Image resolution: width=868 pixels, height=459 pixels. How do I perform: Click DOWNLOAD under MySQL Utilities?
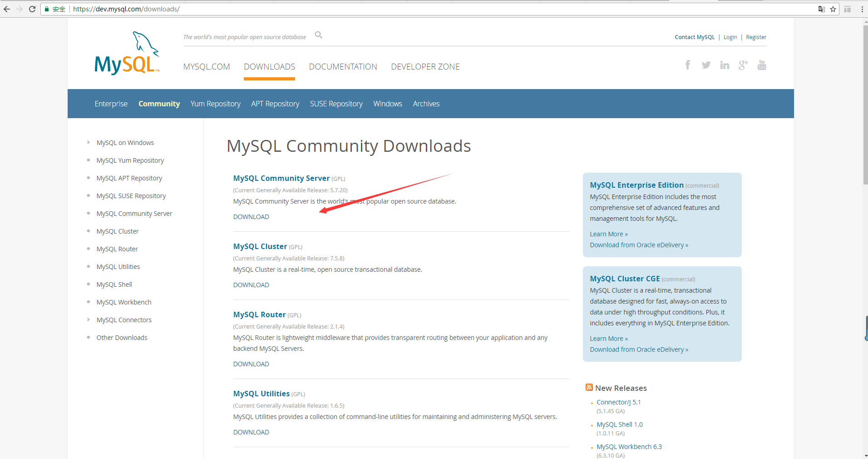(251, 432)
